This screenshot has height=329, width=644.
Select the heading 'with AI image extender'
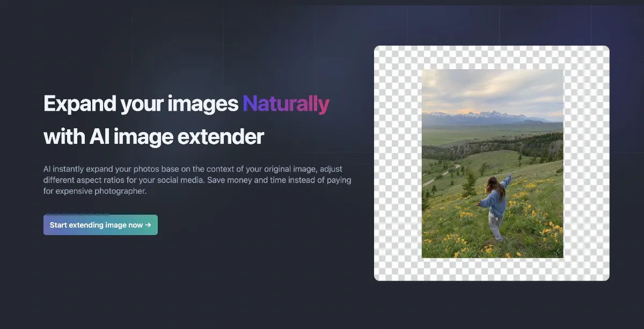pyautogui.click(x=153, y=137)
